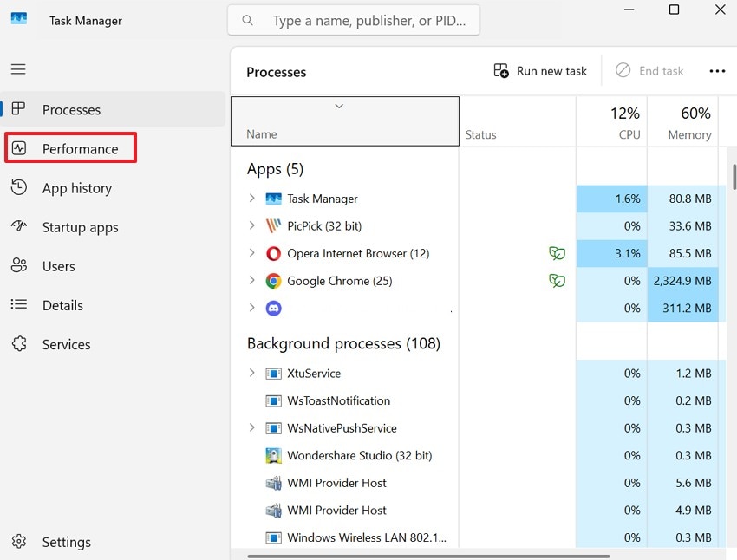Switch to App history
Image resolution: width=737 pixels, height=560 pixels.
click(77, 188)
